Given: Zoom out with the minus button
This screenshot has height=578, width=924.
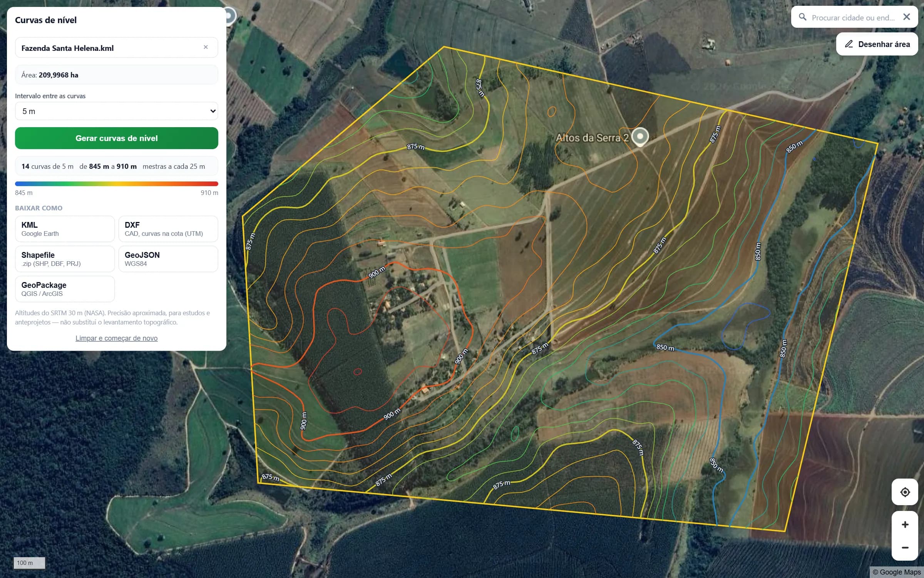Looking at the screenshot, I should click(x=905, y=548).
